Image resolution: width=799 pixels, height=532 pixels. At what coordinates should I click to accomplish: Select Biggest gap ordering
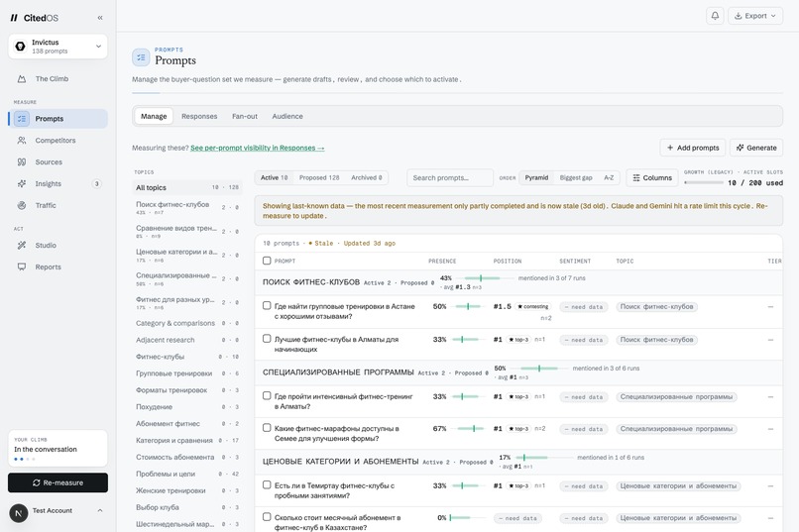(576, 177)
